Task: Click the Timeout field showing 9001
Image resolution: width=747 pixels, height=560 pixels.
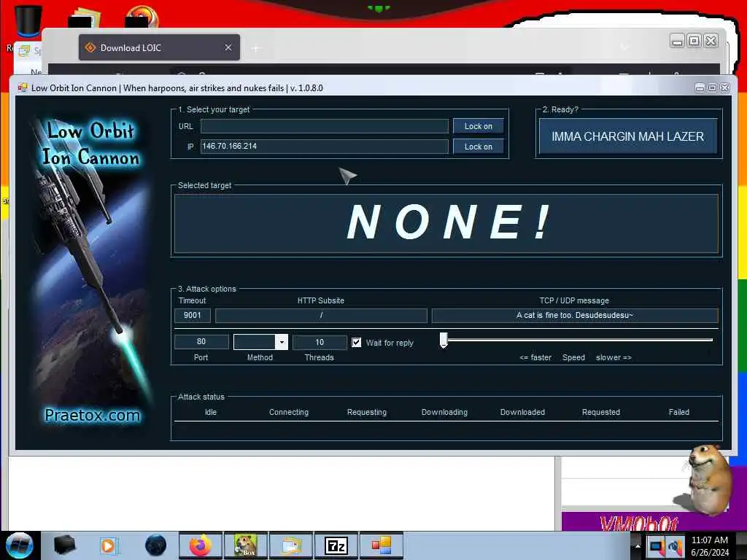Action: [193, 315]
